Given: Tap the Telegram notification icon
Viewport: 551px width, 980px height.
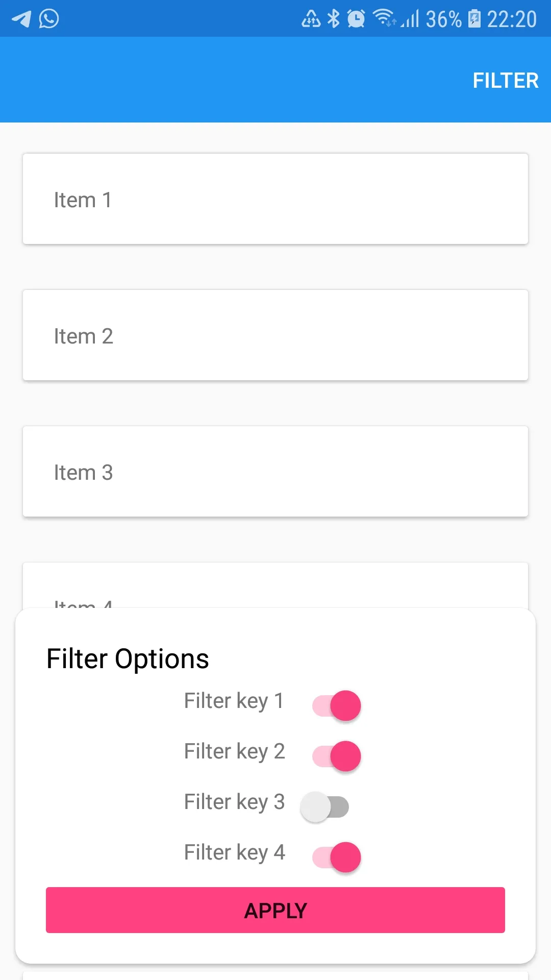Looking at the screenshot, I should pos(21,19).
